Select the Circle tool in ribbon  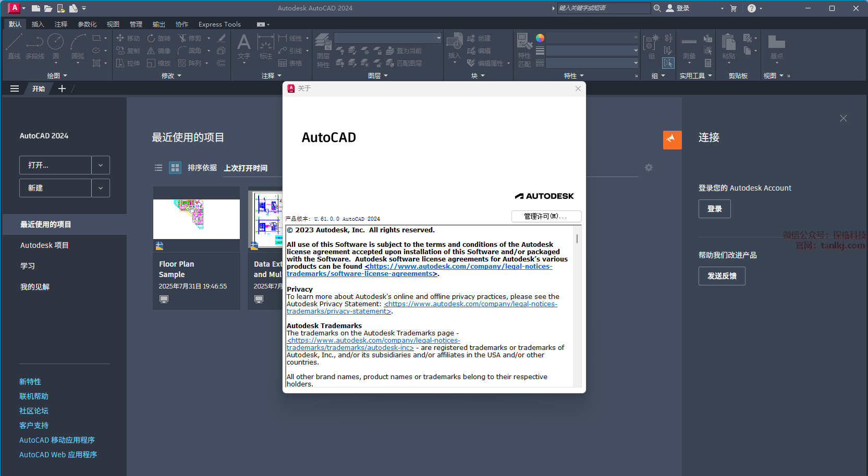click(x=55, y=45)
